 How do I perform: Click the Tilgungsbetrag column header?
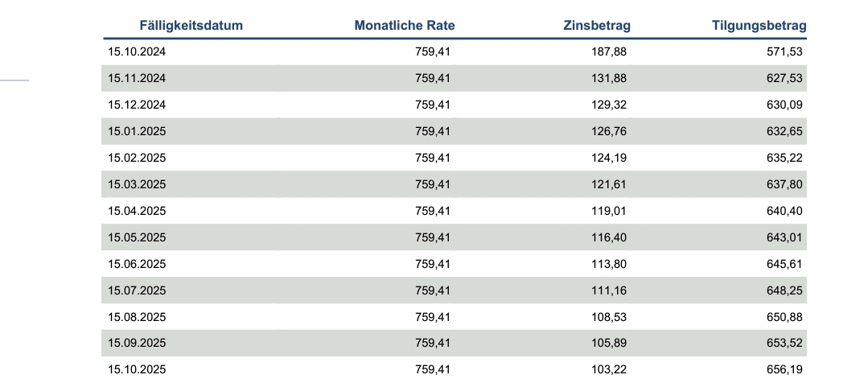click(x=759, y=26)
